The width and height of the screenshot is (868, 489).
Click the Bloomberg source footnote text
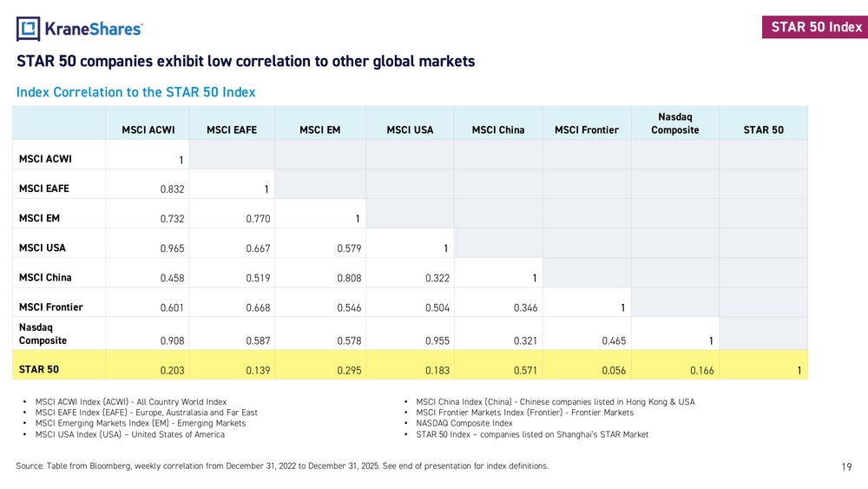point(282,466)
